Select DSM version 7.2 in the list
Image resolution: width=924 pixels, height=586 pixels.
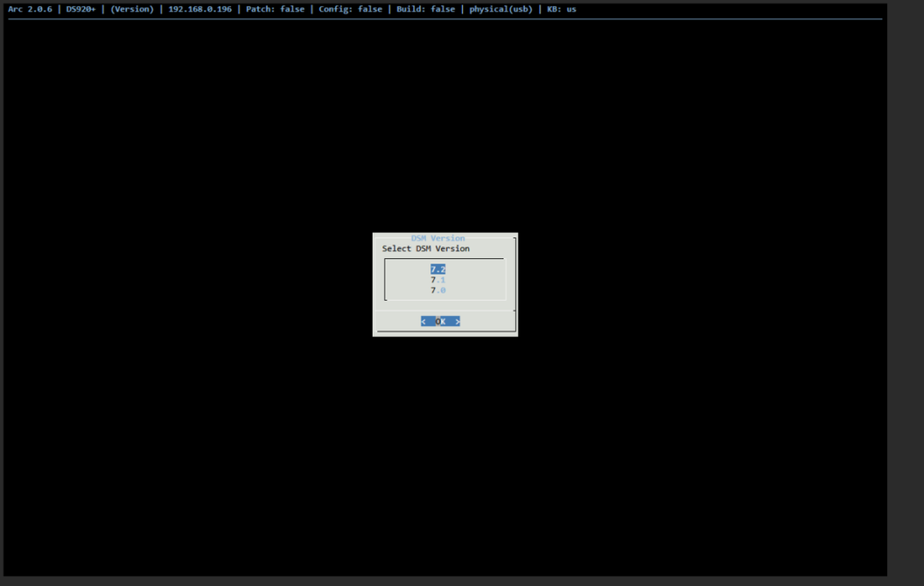tap(438, 269)
